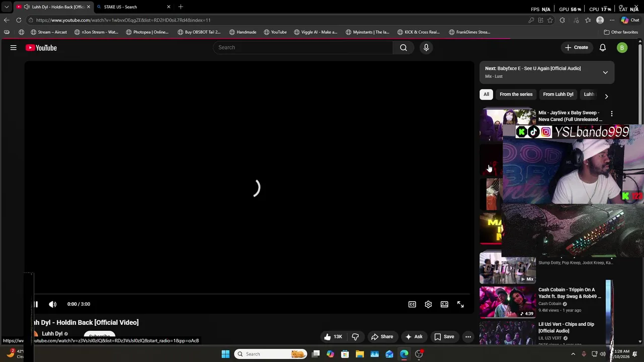Open the video player settings gear
Viewport: 644px width, 362px height.
click(x=428, y=304)
